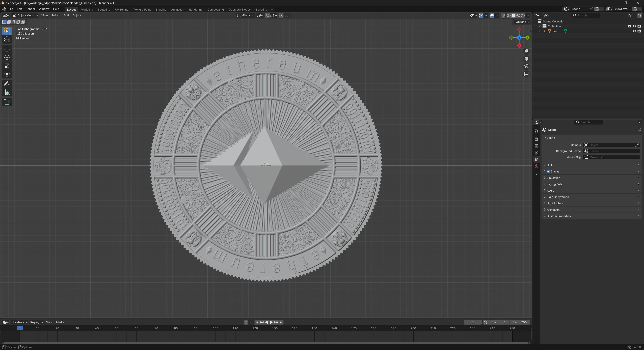Click the camera view gizmo icon
The image size is (644, 350).
click(526, 66)
